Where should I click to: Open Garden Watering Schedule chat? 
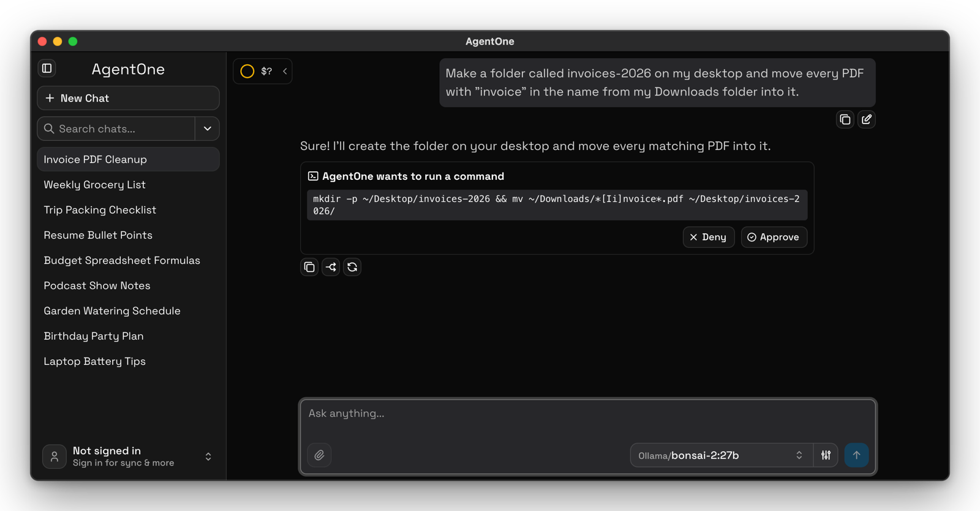pos(128,311)
